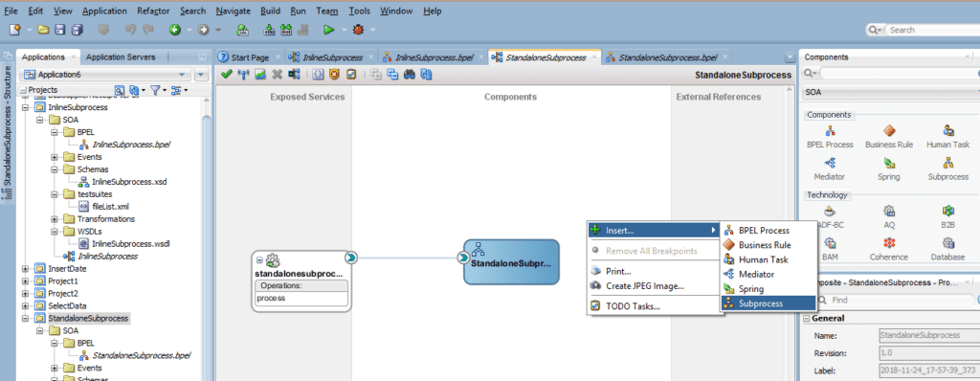Expand the Project2 tree node
Image resolution: width=980 pixels, height=381 pixels.
tap(26, 294)
